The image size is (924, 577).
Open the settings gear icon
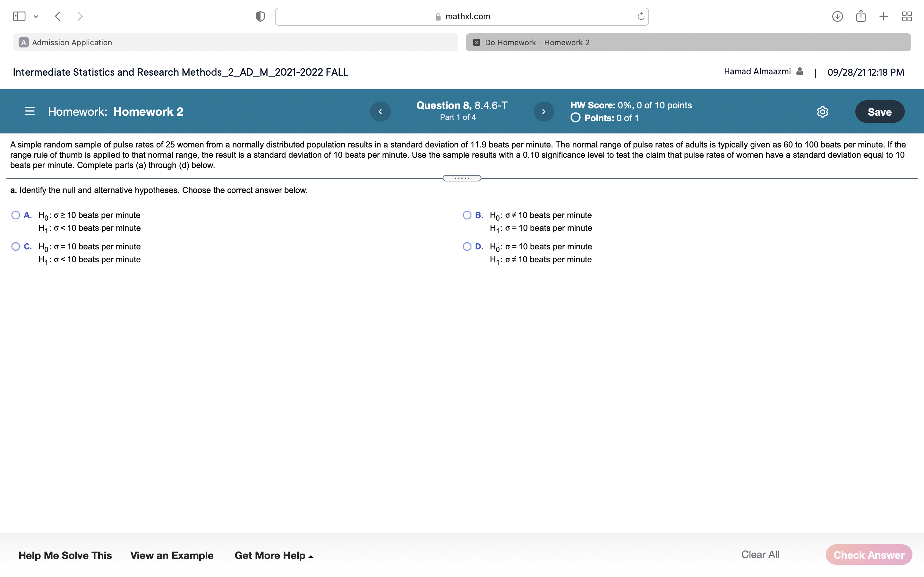822,112
